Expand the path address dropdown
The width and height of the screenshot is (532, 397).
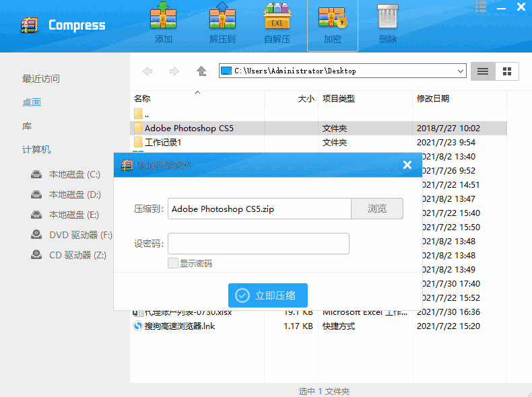(460, 71)
